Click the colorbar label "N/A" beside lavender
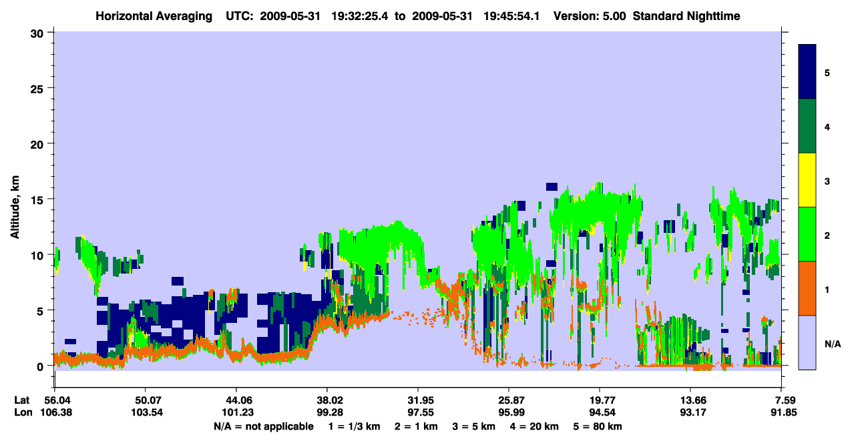This screenshot has width=868, height=445. coord(832,344)
